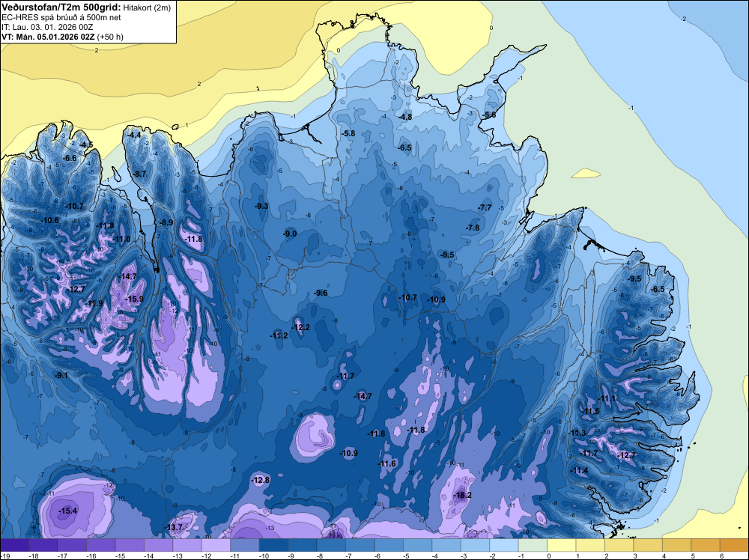Click the -4.5 temperature label

point(86,144)
